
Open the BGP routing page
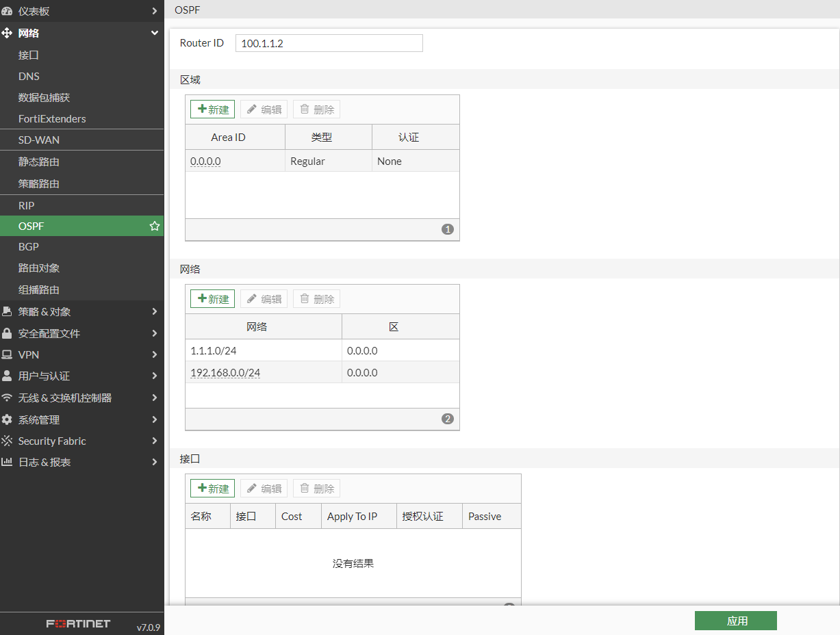coord(29,246)
